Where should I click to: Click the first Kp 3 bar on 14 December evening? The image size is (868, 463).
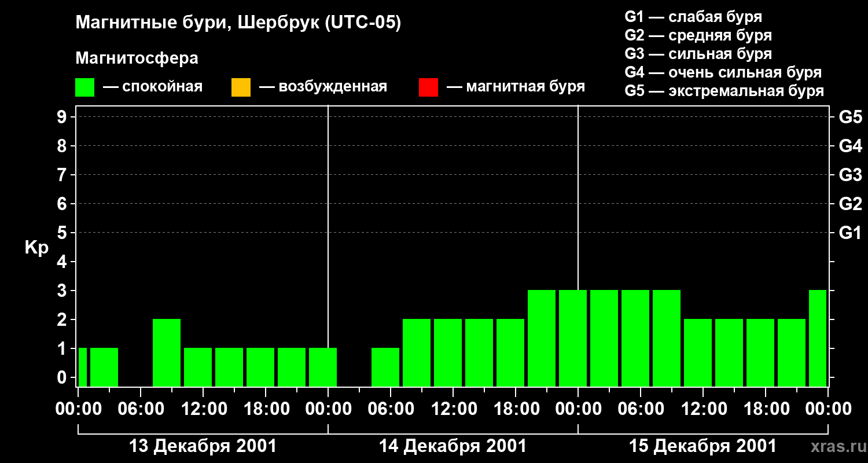pos(542,338)
